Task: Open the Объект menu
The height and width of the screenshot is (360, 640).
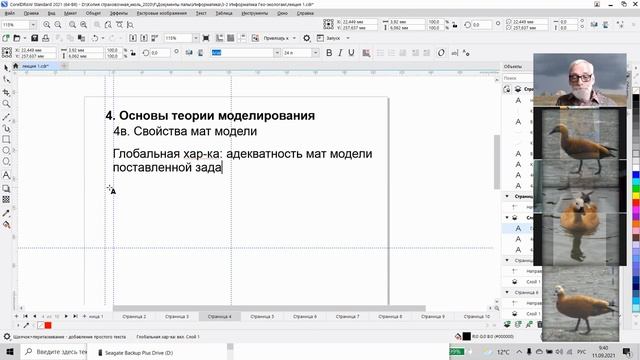Action: click(93, 13)
